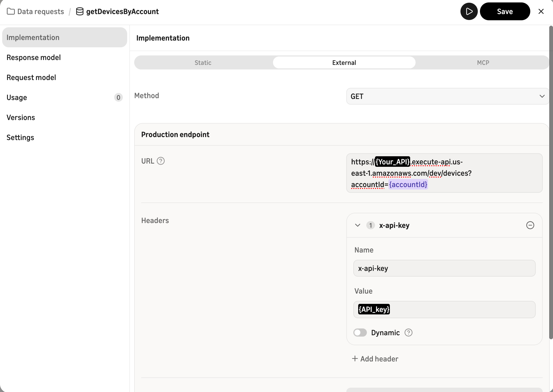Open the Usage section
Screen dimensions: 553x392
[x=64, y=97]
